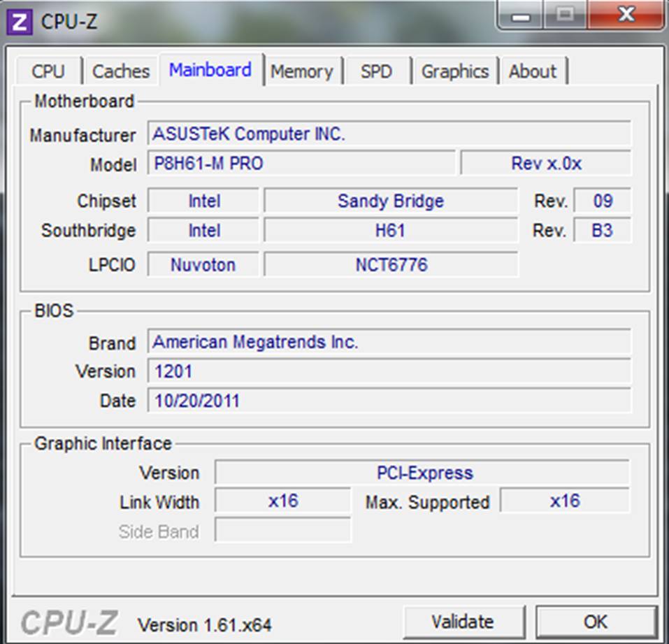Click the PCI-Express graphic interface version field
The image size is (669, 644).
pyautogui.click(x=422, y=473)
